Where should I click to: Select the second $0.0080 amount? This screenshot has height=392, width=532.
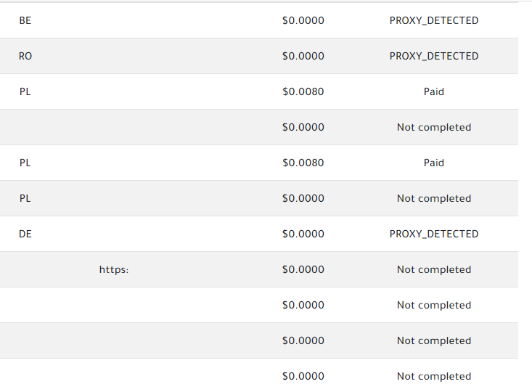303,163
